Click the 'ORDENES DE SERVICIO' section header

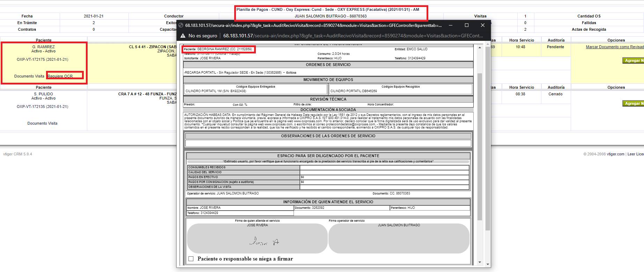click(328, 65)
